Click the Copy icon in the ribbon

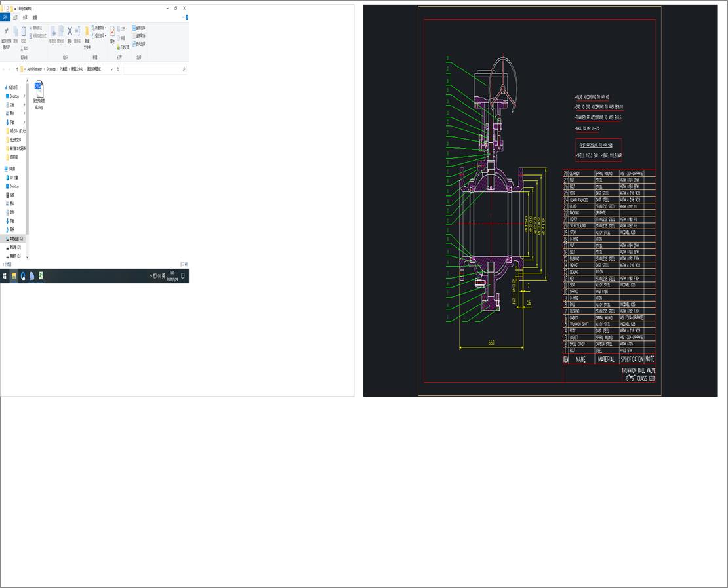coord(15,31)
